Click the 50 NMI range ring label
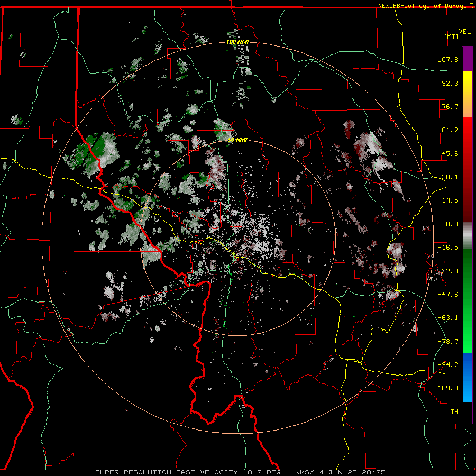 tap(237, 140)
